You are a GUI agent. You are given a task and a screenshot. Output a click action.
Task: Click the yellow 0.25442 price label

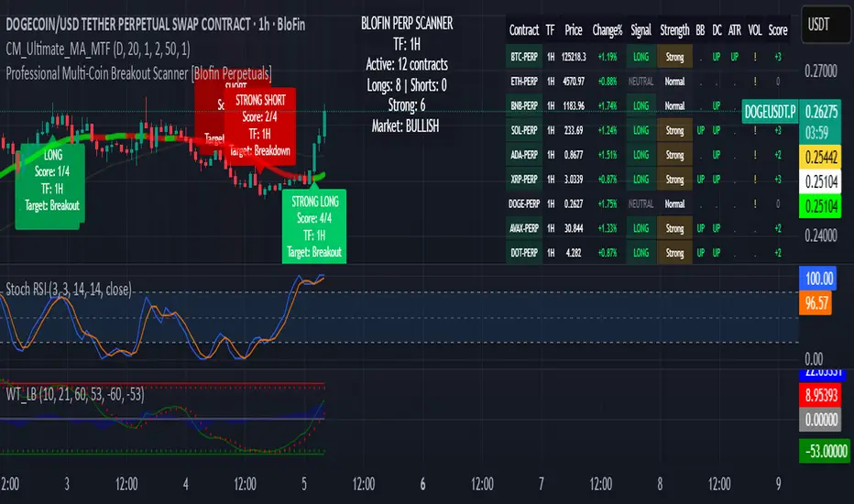tap(820, 158)
